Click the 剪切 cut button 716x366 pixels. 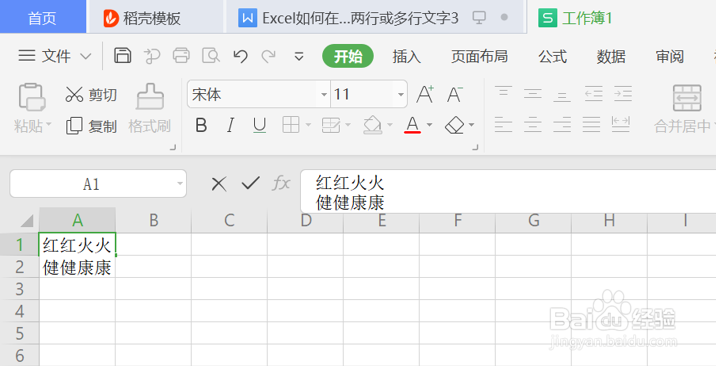pyautogui.click(x=91, y=95)
